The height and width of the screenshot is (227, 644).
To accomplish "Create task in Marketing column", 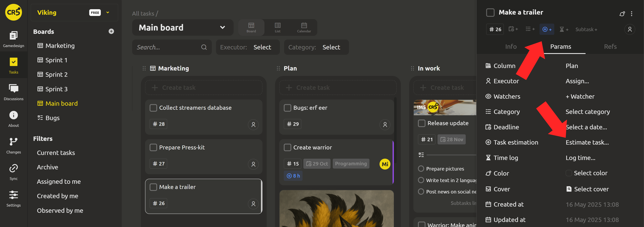I will [x=203, y=88].
